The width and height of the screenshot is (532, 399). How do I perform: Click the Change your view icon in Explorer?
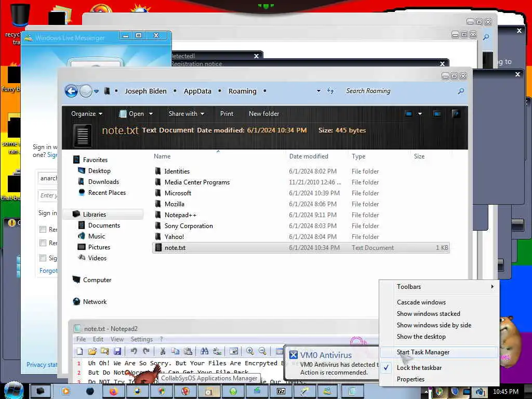408,114
